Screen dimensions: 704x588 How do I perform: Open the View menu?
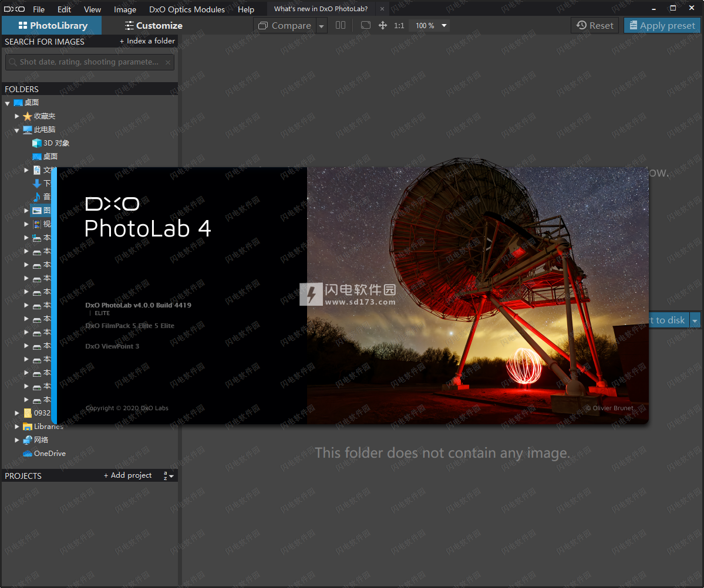(x=93, y=9)
